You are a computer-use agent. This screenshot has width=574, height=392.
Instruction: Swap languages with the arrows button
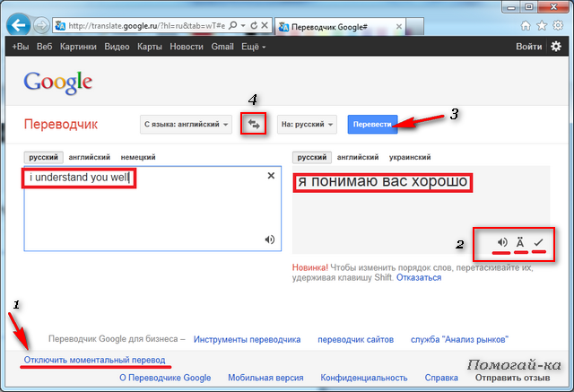[253, 124]
